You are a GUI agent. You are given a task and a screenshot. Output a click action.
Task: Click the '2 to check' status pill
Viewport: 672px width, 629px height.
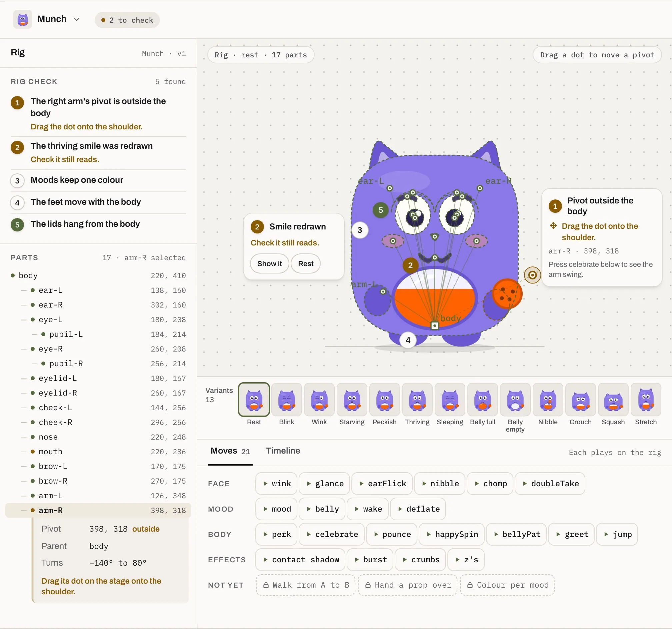pyautogui.click(x=127, y=20)
